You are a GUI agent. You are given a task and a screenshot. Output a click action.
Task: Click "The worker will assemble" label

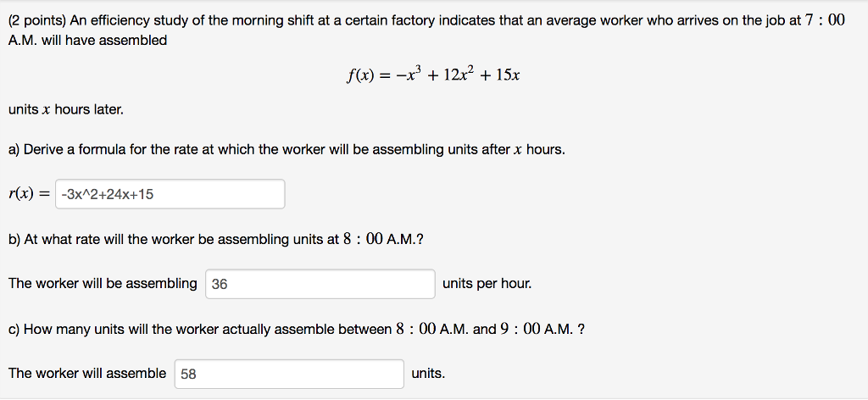(x=87, y=374)
